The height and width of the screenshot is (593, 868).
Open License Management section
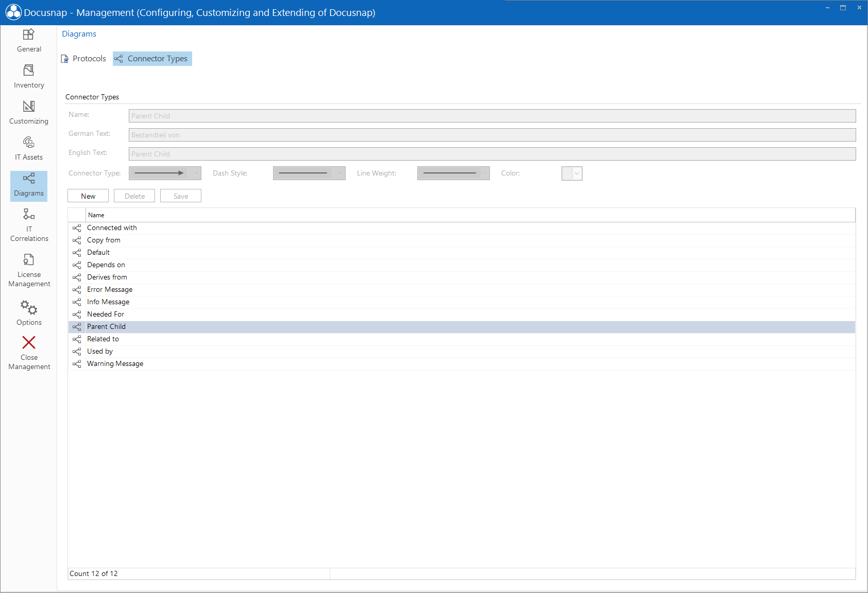(x=29, y=271)
